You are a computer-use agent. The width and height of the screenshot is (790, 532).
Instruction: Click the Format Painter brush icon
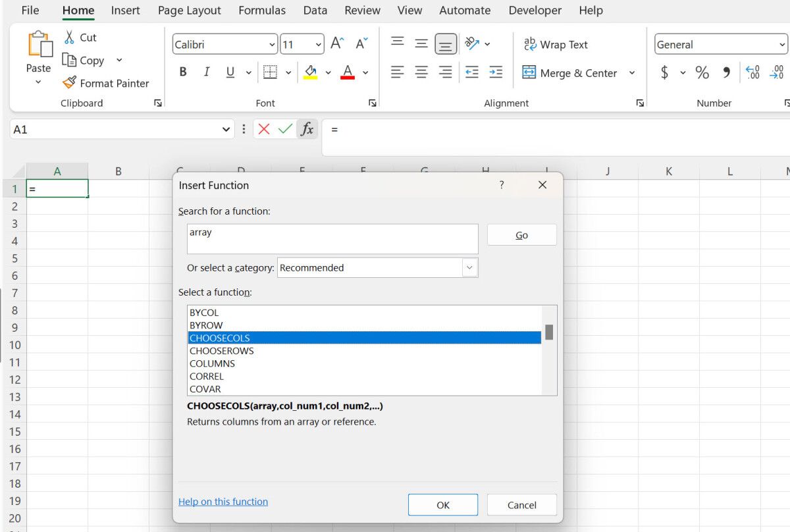(69, 83)
